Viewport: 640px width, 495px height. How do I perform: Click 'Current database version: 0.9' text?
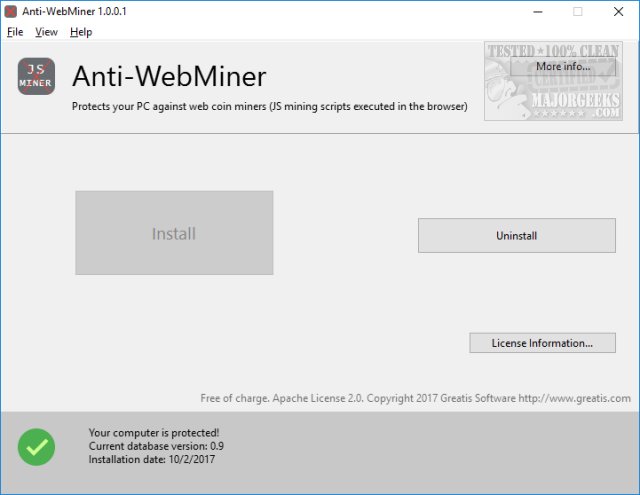pyautogui.click(x=156, y=446)
